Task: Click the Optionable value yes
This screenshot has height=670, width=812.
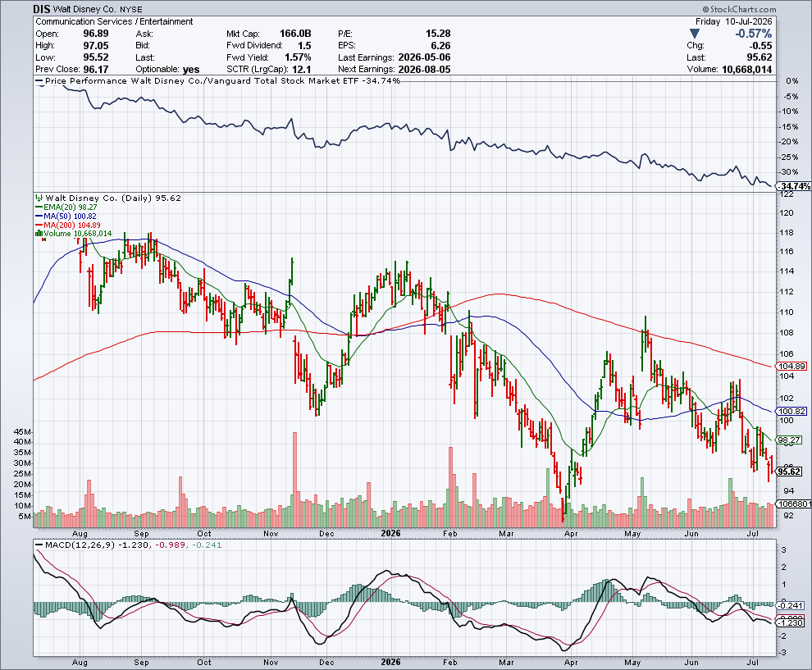Action: click(191, 70)
